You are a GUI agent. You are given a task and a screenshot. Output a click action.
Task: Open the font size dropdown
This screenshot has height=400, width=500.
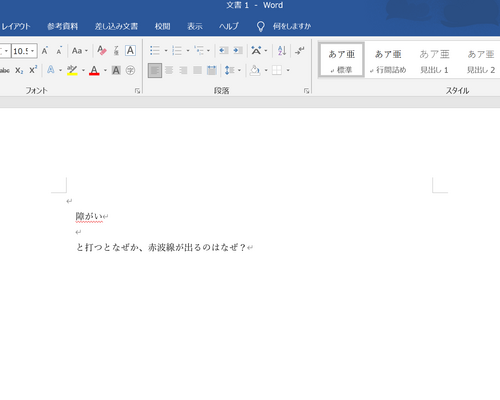[32, 51]
